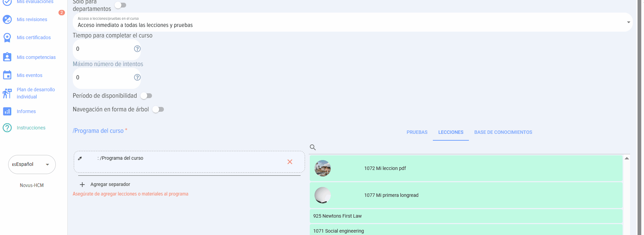Image resolution: width=644 pixels, height=235 pixels.
Task: Click the Mis competencias icon
Action: [7, 57]
